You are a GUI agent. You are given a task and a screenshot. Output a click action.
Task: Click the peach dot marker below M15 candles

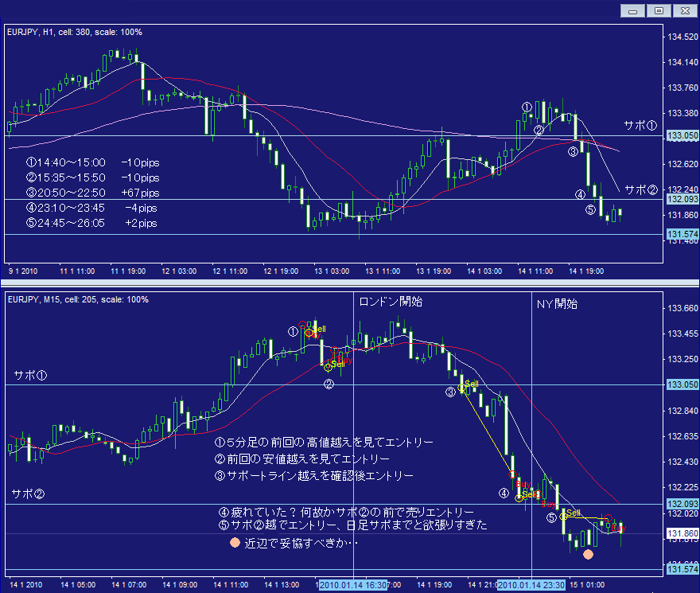coord(589,555)
